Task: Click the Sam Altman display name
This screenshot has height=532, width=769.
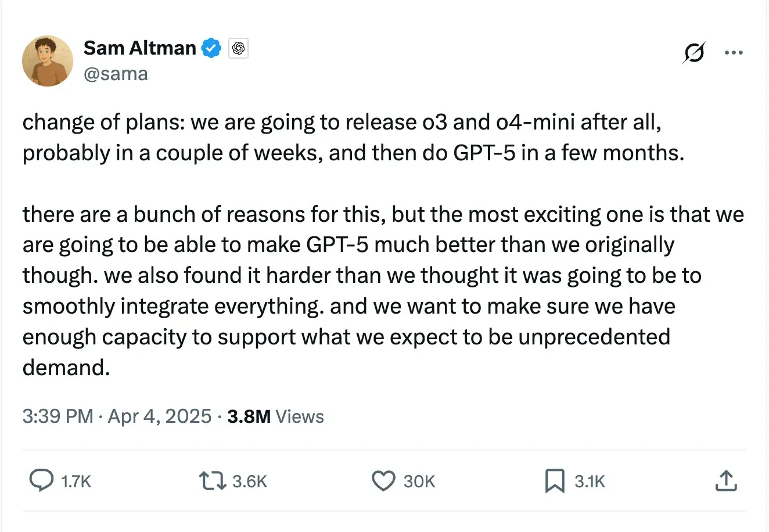Action: click(139, 48)
